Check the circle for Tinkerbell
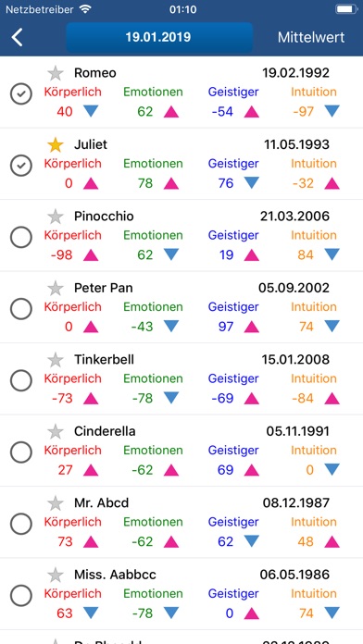363x644 pixels. (21, 380)
